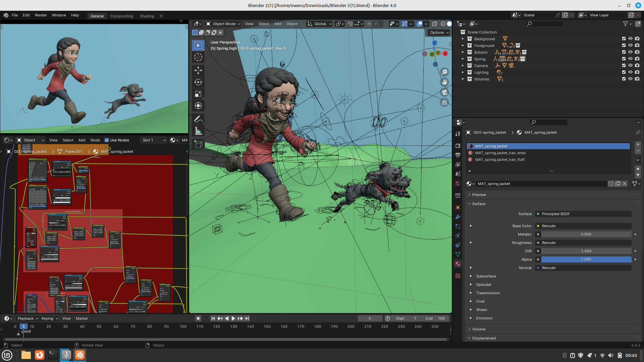
Task: Open the Playback menu in timeline
Action: [28, 318]
